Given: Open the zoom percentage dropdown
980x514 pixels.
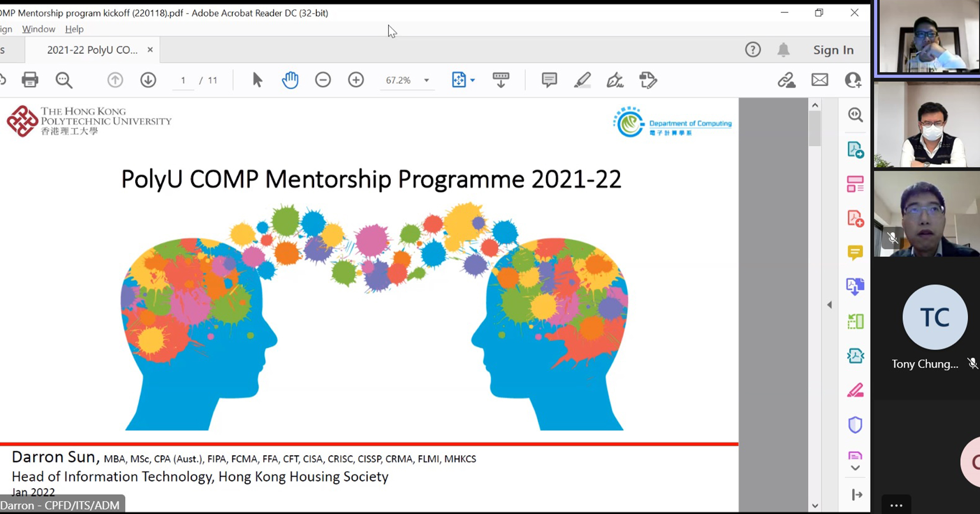Looking at the screenshot, I should click(426, 80).
